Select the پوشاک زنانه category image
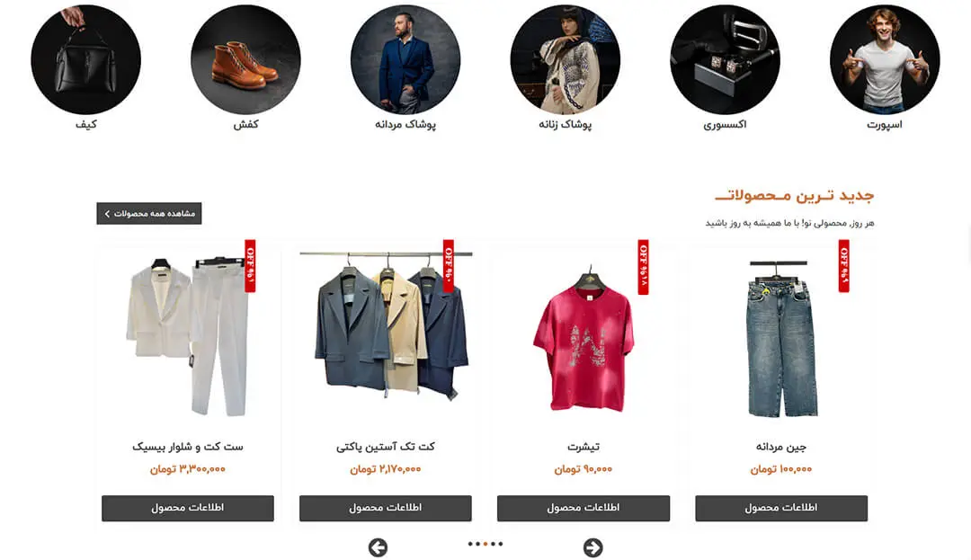The width and height of the screenshot is (971, 560). click(566, 59)
